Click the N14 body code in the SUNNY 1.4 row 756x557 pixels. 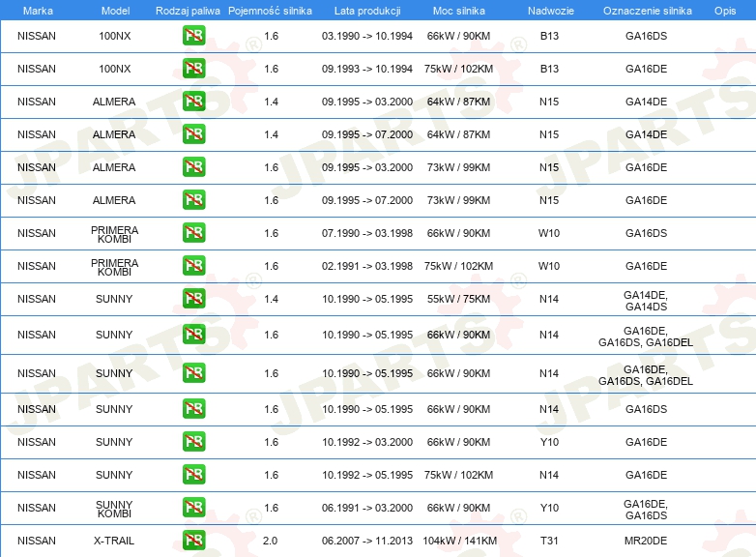click(x=549, y=299)
